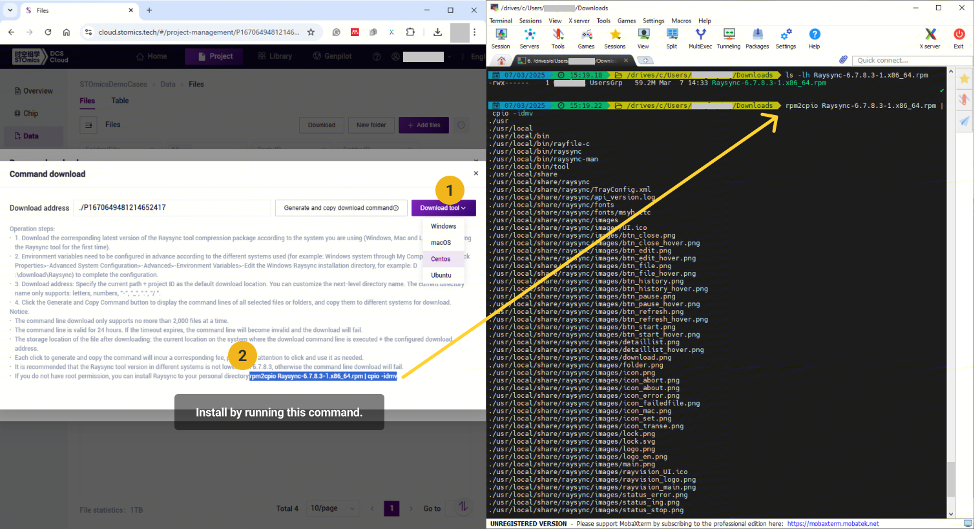Bookmark this page with the star icon
Screen dimensions: 980x529
(311, 32)
